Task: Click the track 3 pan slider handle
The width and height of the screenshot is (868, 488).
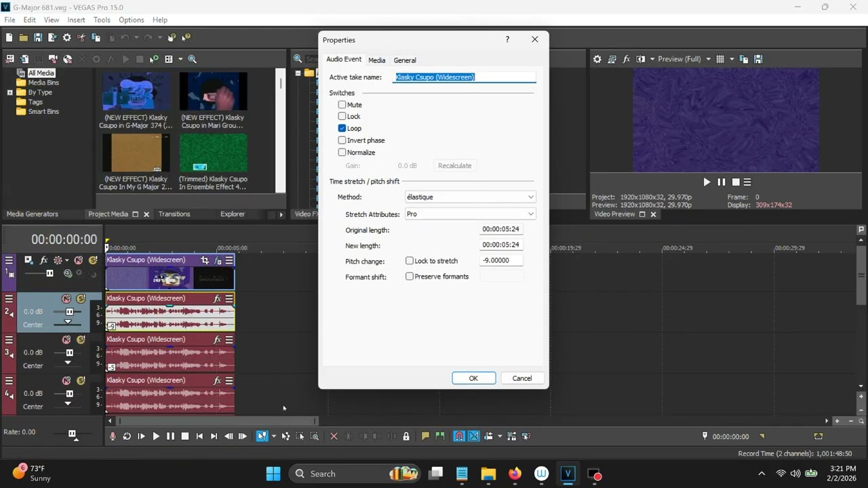Action: (68, 363)
